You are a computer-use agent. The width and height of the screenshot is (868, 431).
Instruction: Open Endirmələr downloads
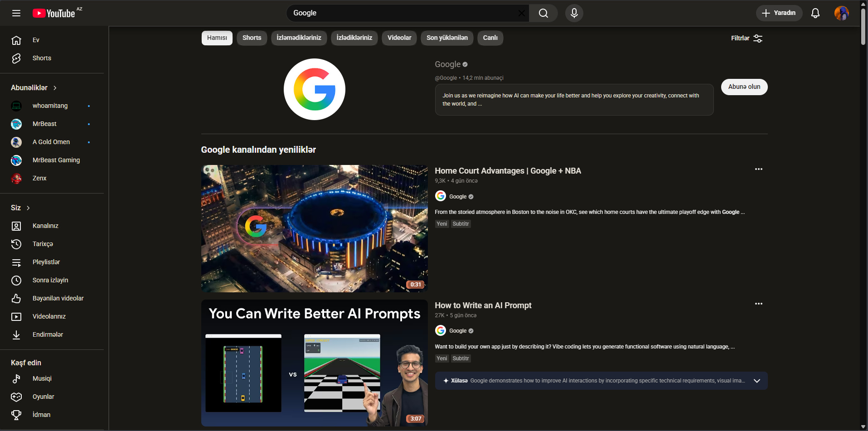(x=52, y=334)
